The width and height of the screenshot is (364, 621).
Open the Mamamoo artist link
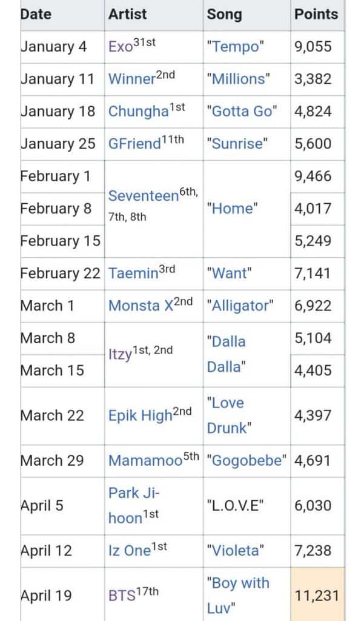click(x=145, y=460)
